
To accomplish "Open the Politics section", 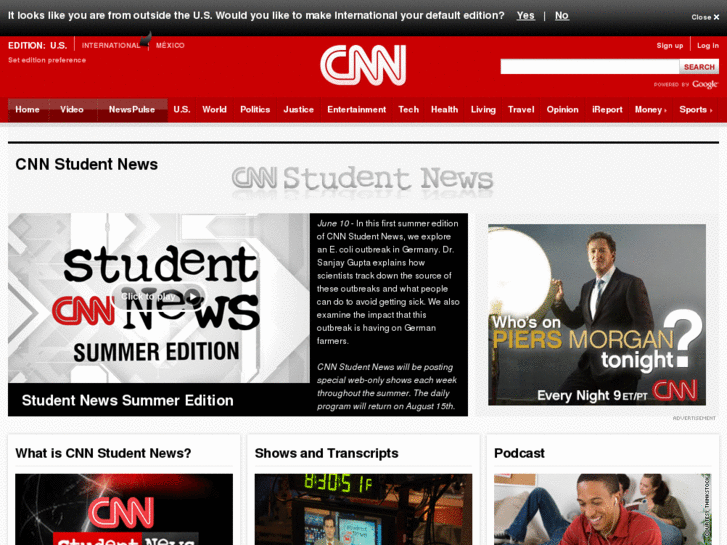I will (255, 110).
